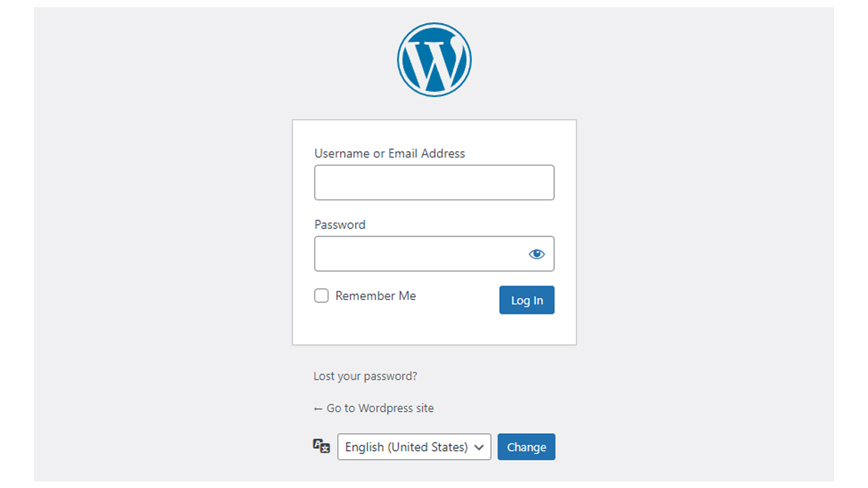Click empty area of white login panel
This screenshot has width=868, height=488.
(x=434, y=329)
